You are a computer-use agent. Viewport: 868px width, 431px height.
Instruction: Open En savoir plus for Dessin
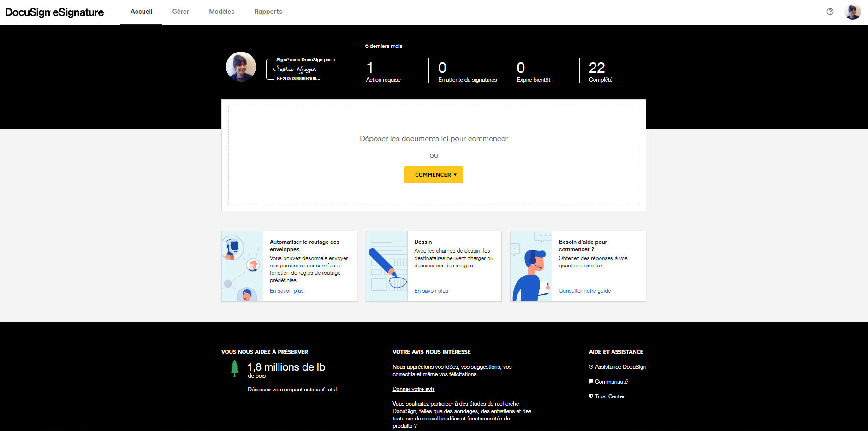(x=431, y=291)
